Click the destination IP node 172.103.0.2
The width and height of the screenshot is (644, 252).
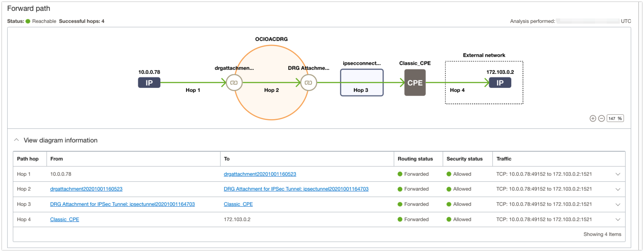coord(500,83)
